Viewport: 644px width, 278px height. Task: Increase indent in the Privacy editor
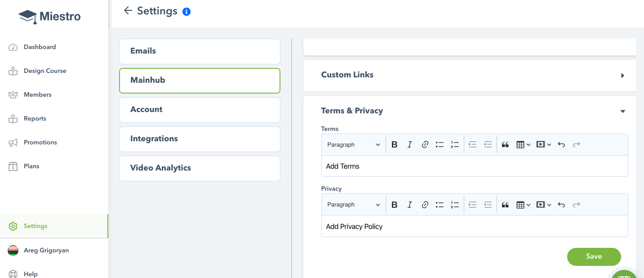click(473, 205)
